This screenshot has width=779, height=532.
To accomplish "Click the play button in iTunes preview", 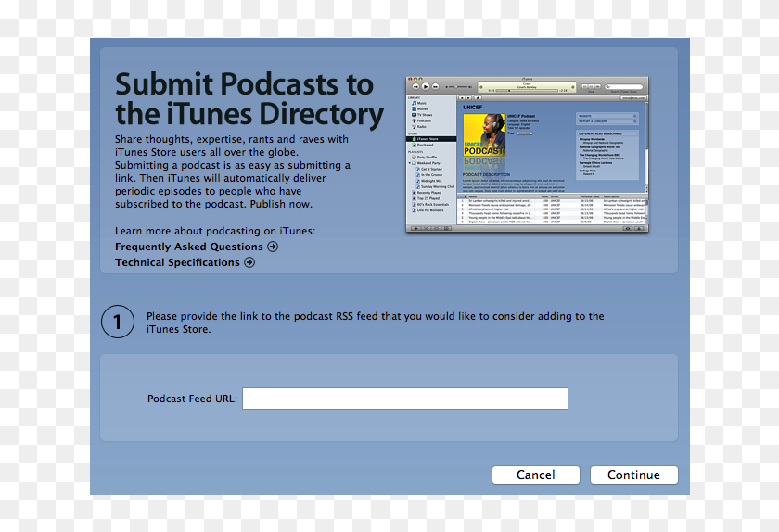I will click(x=425, y=86).
